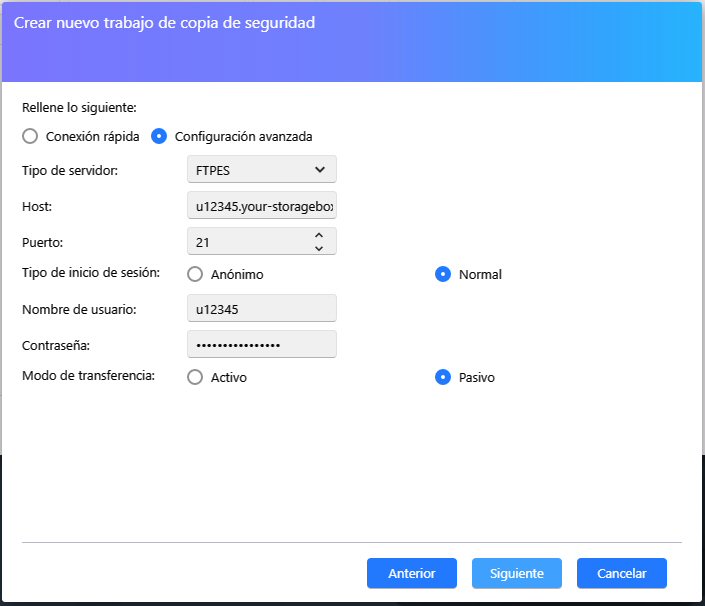Screen dimensions: 705x606
Task: Choose Configuración avanzada radio option
Action: pyautogui.click(x=159, y=136)
